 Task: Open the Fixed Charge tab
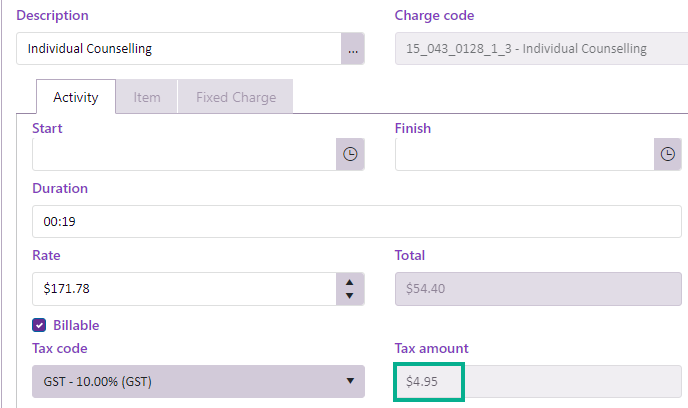pos(235,97)
